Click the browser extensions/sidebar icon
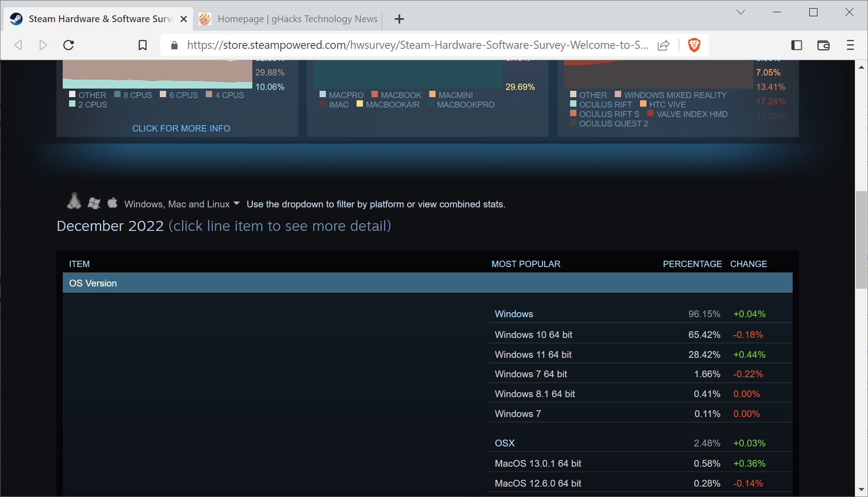The width and height of the screenshot is (868, 497). 797,45
